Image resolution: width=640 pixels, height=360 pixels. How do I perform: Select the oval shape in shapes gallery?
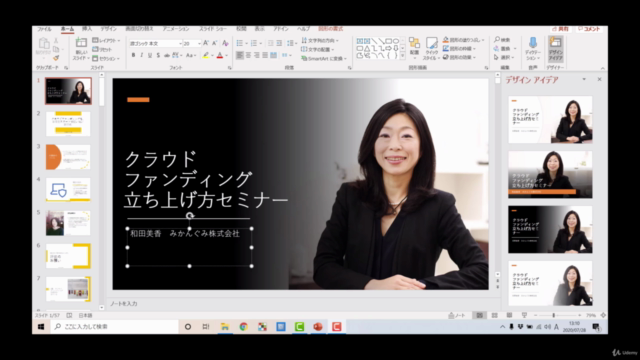[x=396, y=41]
